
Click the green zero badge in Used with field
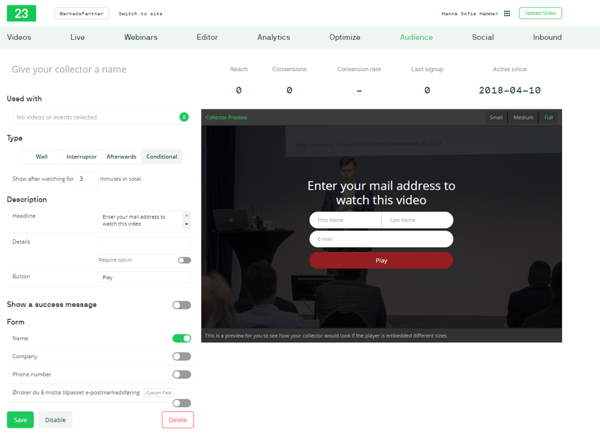(184, 117)
